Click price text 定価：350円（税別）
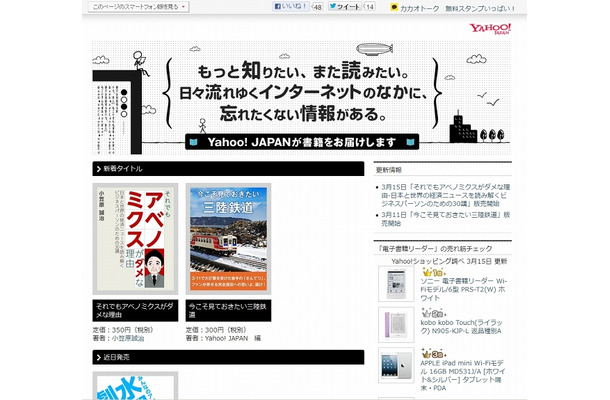This screenshot has width=610, height=400. pyautogui.click(x=124, y=330)
